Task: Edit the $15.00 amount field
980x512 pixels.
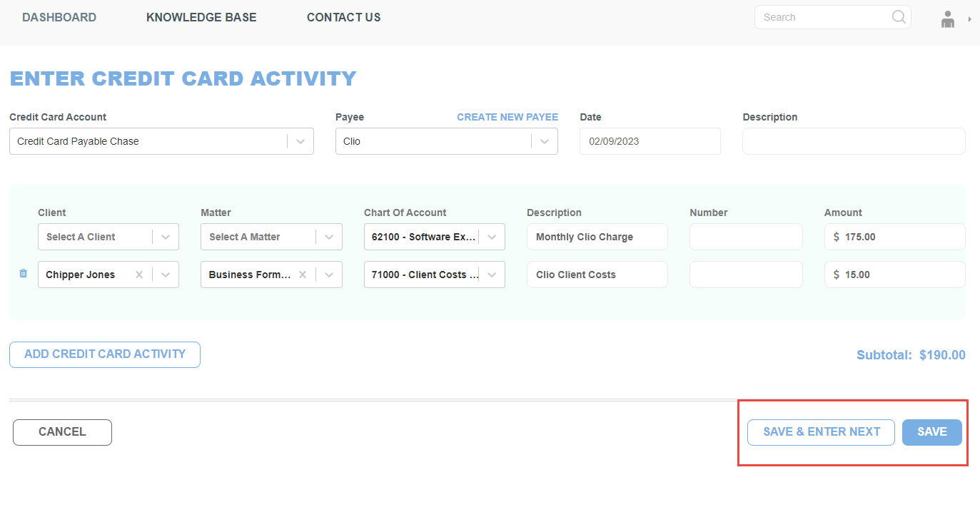Action: point(895,275)
